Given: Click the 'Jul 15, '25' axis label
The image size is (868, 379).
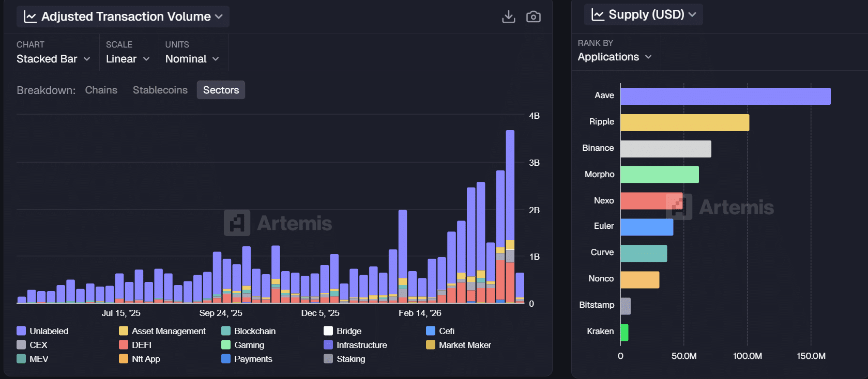Looking at the screenshot, I should tap(121, 313).
